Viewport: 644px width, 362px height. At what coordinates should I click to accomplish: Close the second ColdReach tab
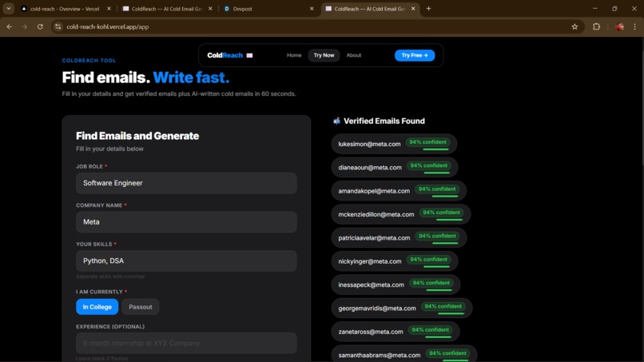[210, 9]
